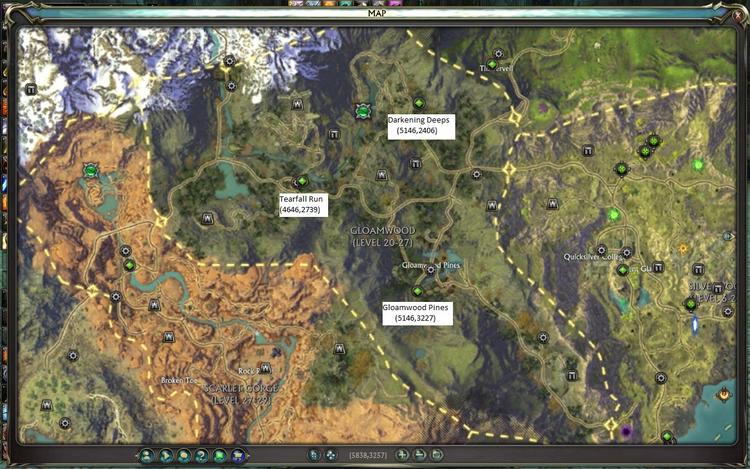Click the button left of the four-arrow icon
750x469 pixels.
[x=314, y=455]
